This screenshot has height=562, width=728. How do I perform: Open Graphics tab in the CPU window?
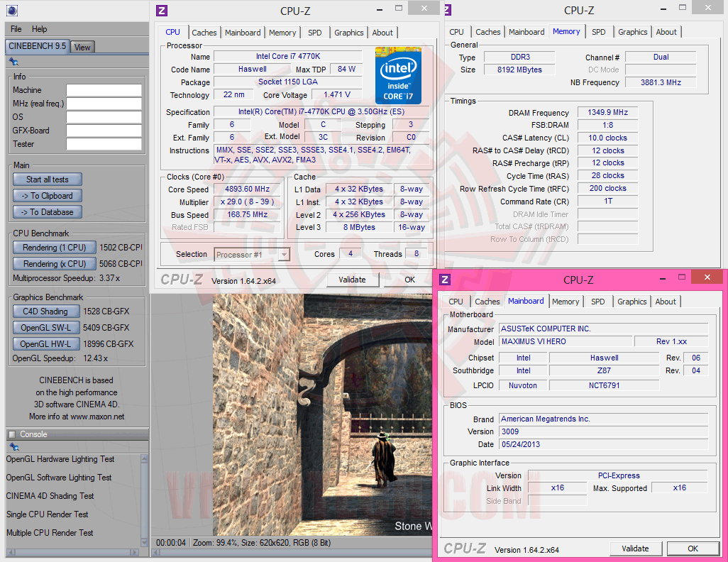348,33
